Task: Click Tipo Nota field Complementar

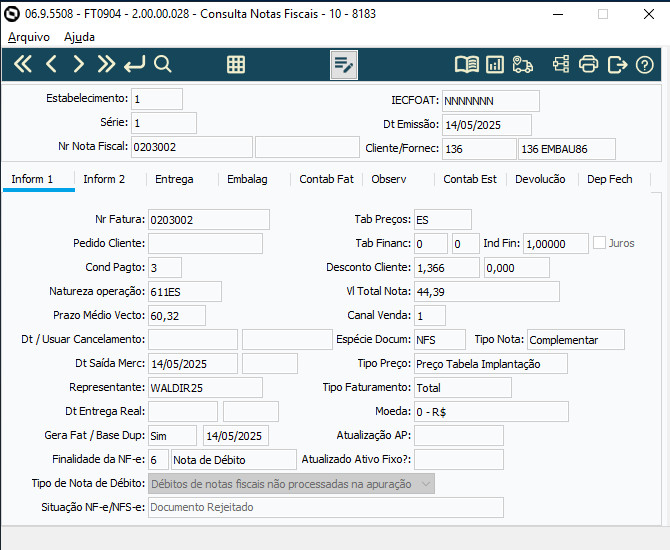Action: [x=576, y=340]
